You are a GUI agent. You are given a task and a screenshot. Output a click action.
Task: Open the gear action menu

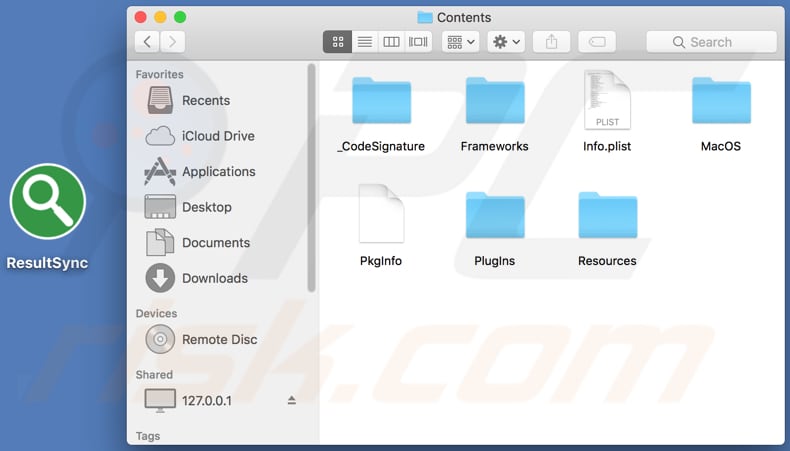click(x=506, y=42)
